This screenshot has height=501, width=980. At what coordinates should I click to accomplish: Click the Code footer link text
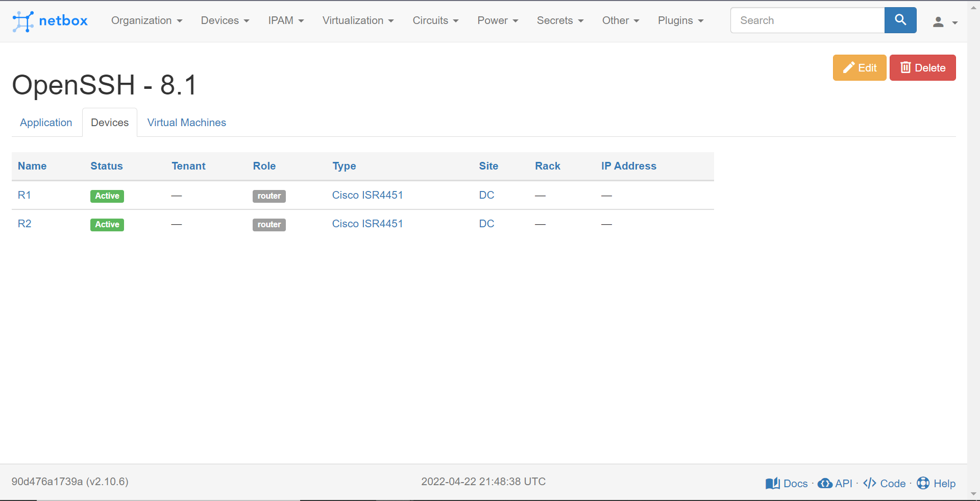tap(893, 484)
